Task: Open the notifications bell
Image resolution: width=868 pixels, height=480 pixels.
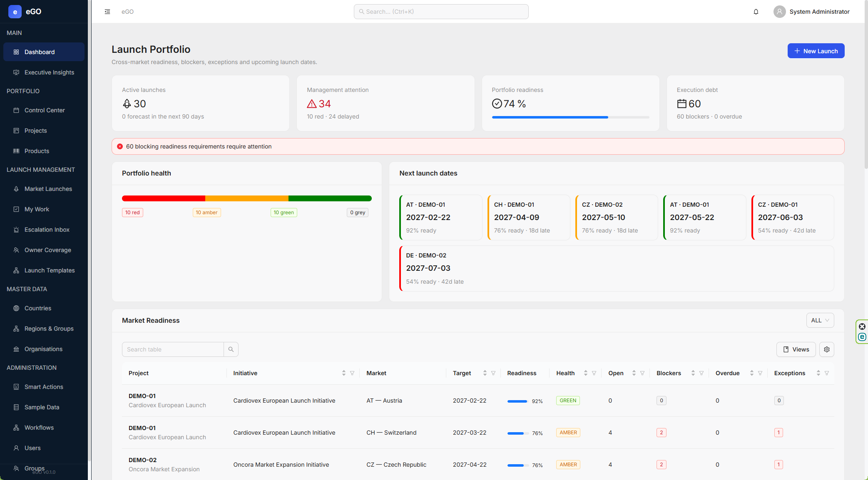Action: 756,12
